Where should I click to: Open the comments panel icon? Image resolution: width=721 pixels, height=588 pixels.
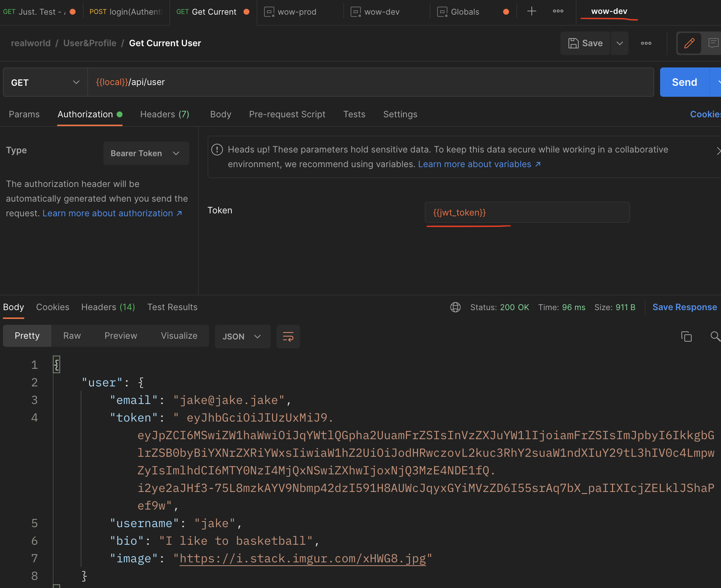point(713,43)
